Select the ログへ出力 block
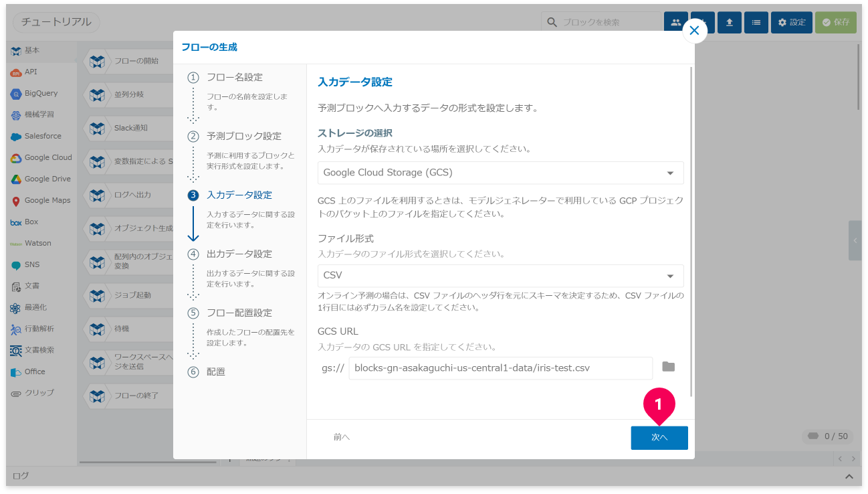Screen dimensions: 868x494 coord(128,195)
